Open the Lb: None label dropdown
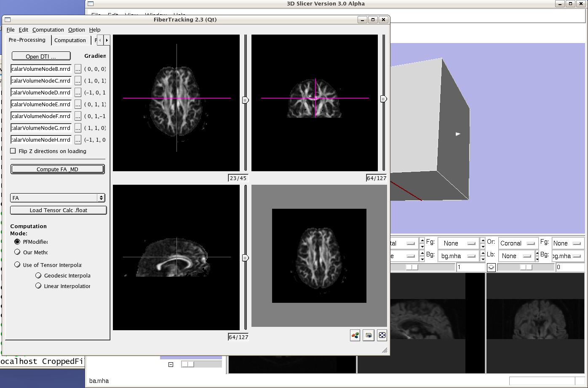The width and height of the screenshot is (588, 388). point(516,256)
